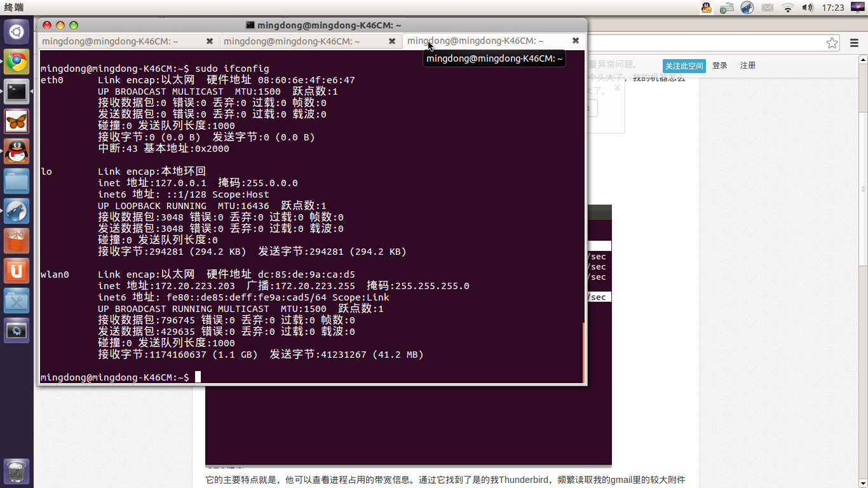
Task: Click the 终端 title in the top panel
Action: (13, 8)
